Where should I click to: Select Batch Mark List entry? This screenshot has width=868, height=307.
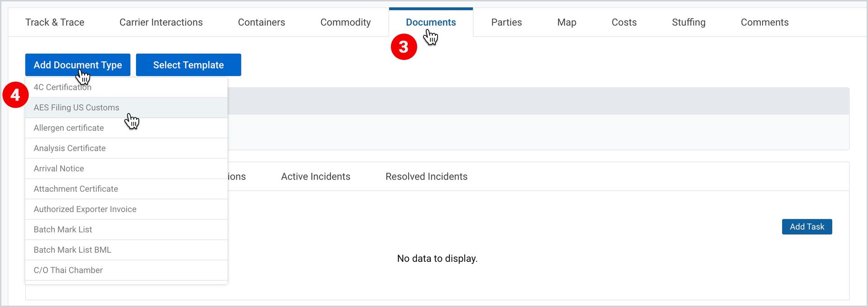coord(126,230)
